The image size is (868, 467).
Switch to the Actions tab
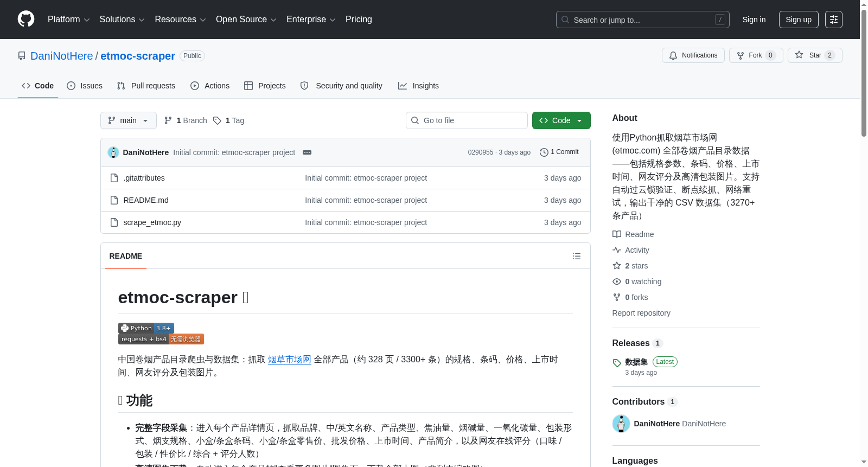[210, 86]
